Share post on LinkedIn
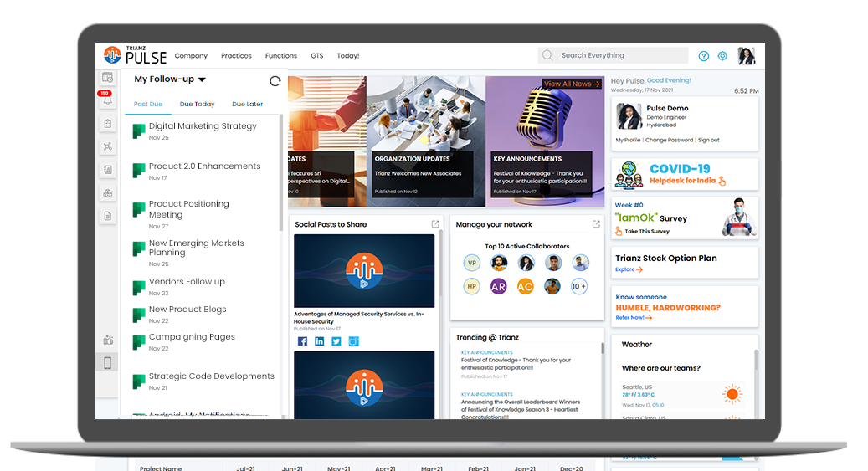 point(320,341)
